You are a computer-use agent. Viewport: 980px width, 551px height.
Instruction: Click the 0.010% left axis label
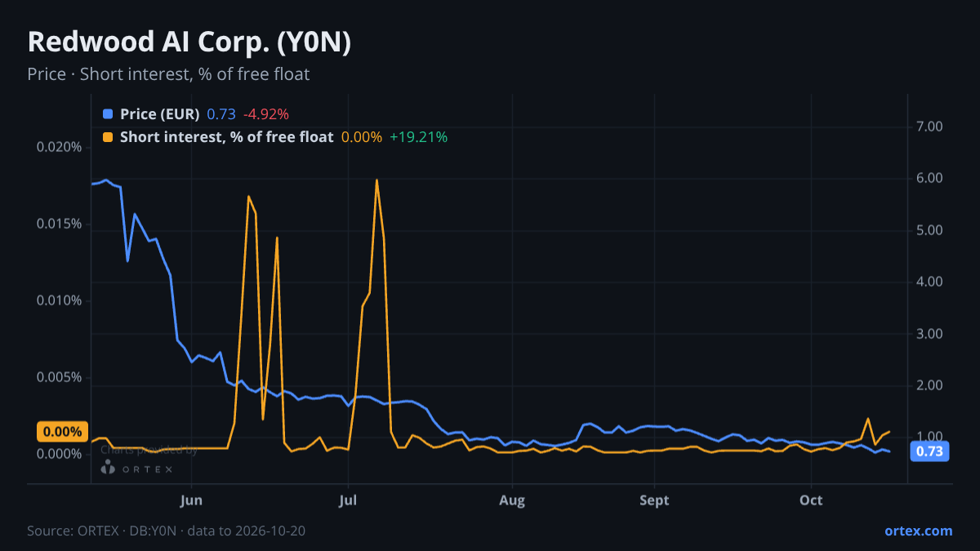(60, 300)
